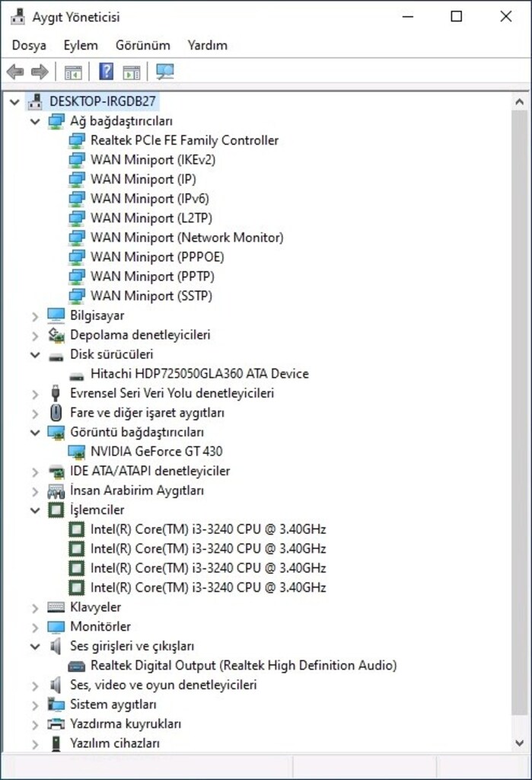
Task: Select WAN Miniport (SSTP)
Action: tap(151, 296)
